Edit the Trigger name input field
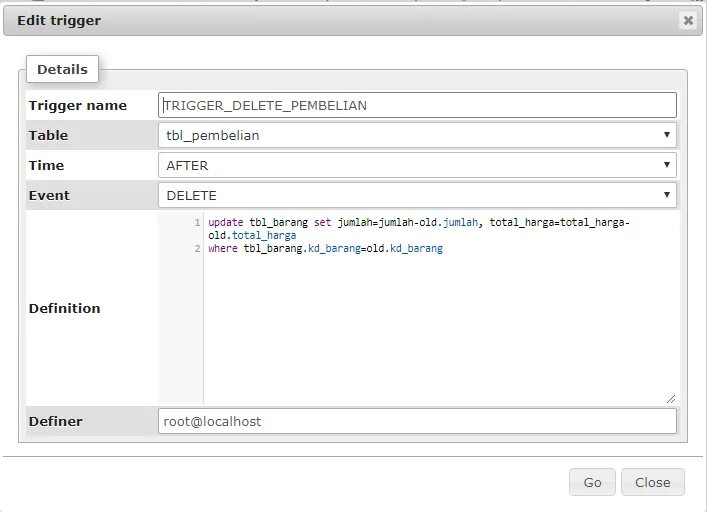Screen dimensions: 707x512 (x=417, y=105)
